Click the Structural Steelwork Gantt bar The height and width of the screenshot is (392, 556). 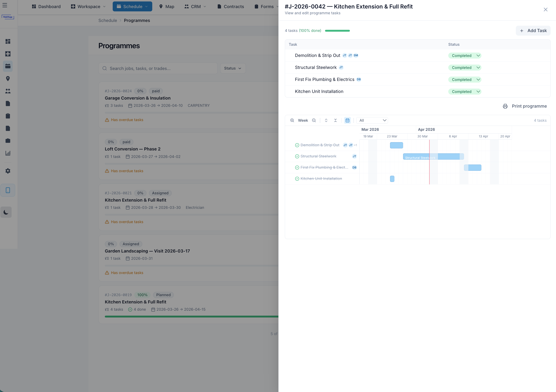[x=433, y=156]
